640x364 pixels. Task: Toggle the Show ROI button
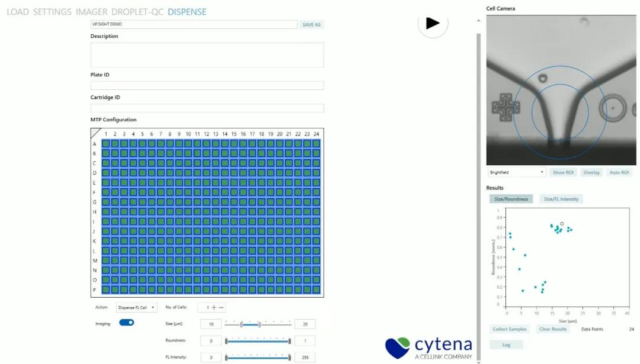562,172
